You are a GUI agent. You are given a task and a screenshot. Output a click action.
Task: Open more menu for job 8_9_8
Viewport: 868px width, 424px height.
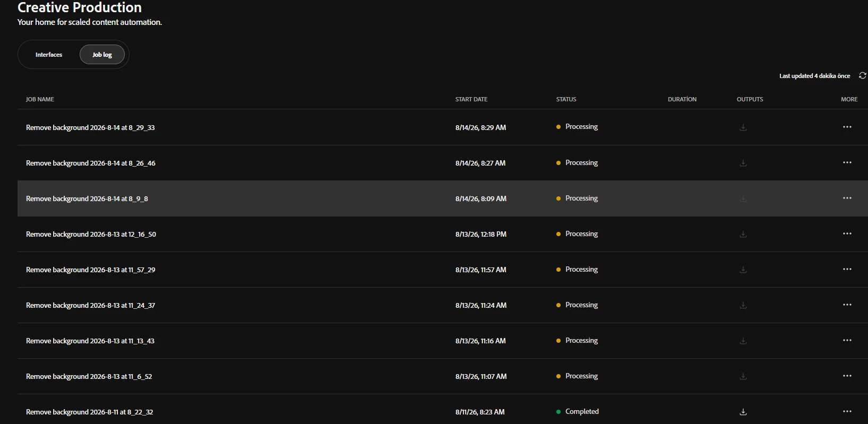click(x=847, y=198)
